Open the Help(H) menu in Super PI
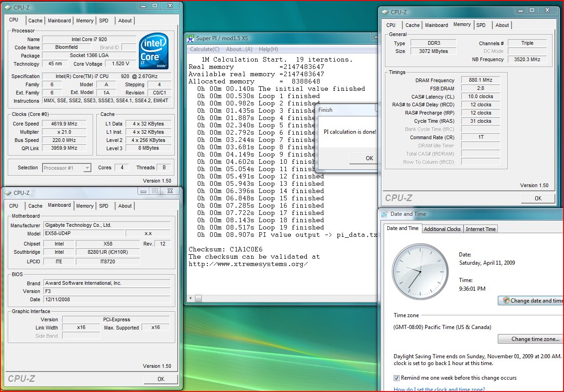 click(268, 49)
